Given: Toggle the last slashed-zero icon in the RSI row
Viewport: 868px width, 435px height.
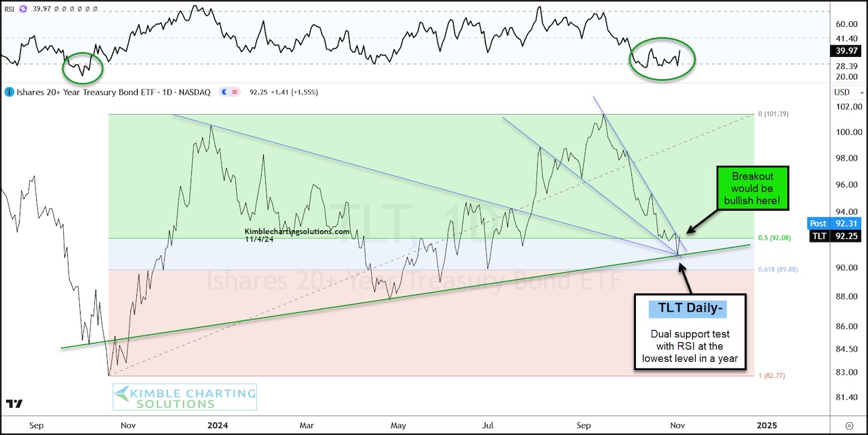Looking at the screenshot, I should (96, 9).
